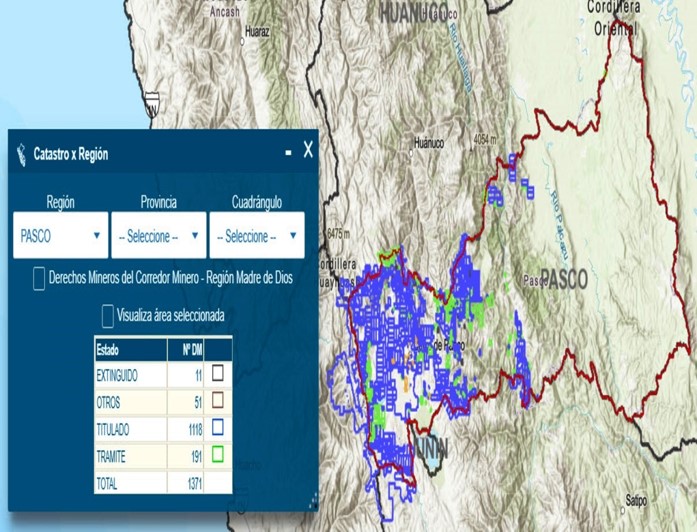Click the EXTINGUIDO legend color box

pyautogui.click(x=218, y=374)
